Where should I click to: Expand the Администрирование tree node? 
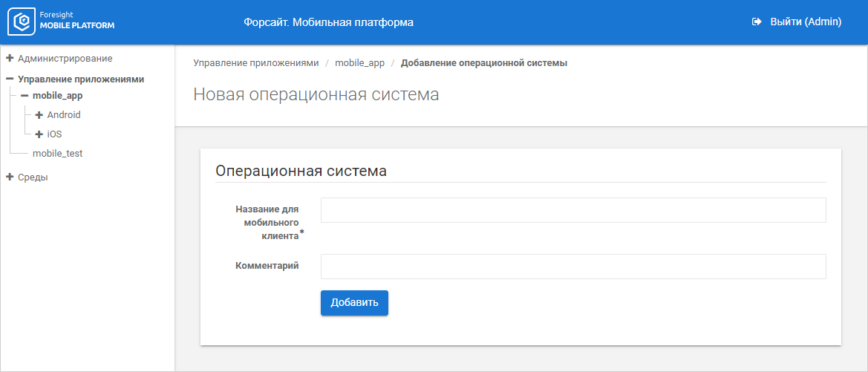(10, 58)
